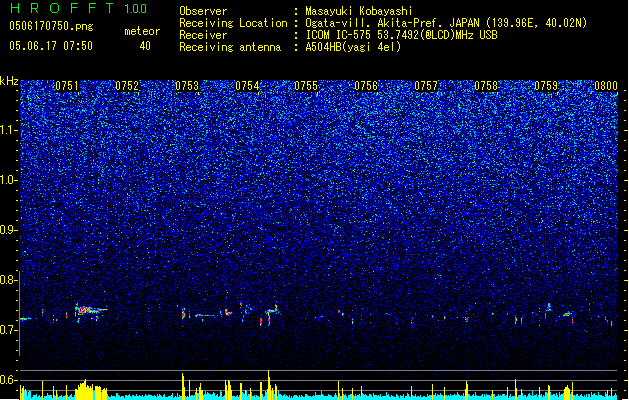The image size is (629, 400).
Task: Select the Ogata-vill. Akita-Pref. JAPAN location text
Action: tap(446, 23)
